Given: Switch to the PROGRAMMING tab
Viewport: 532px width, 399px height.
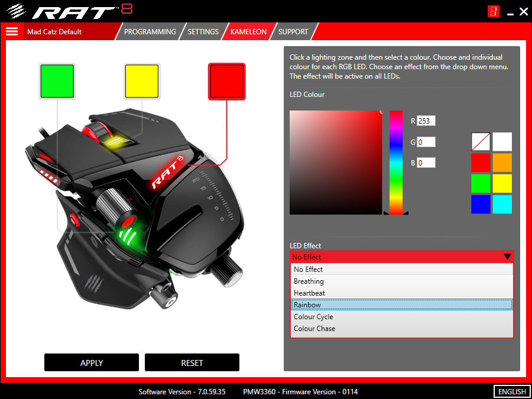Looking at the screenshot, I should pos(150,32).
